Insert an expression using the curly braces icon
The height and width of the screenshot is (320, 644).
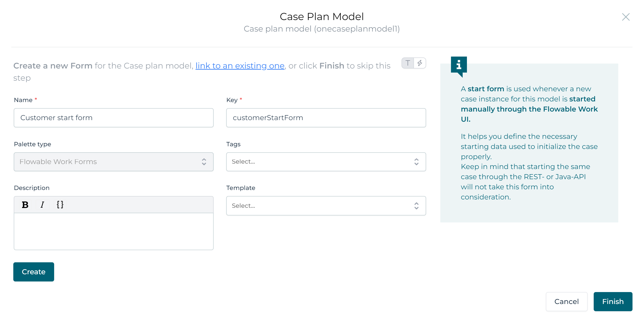tap(60, 205)
